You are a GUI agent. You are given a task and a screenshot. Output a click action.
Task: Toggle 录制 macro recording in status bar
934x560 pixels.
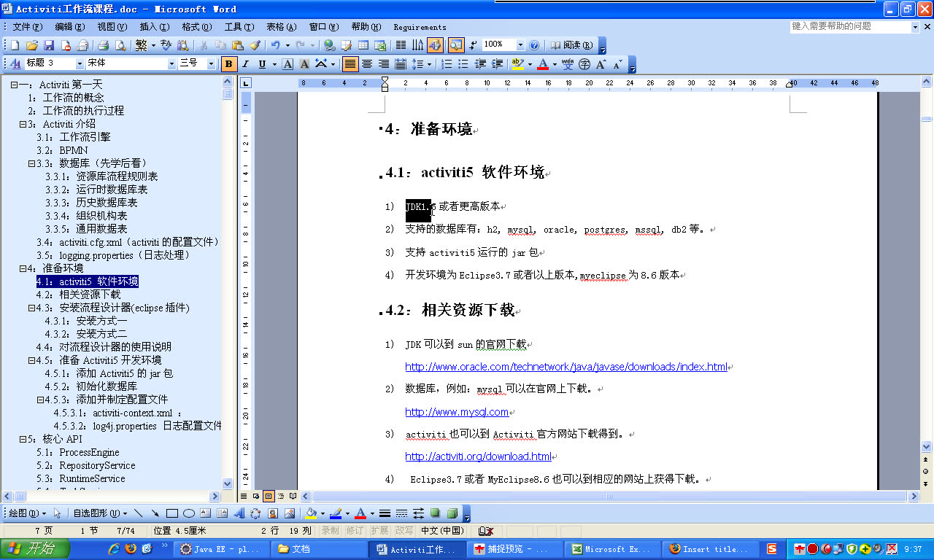tap(331, 531)
